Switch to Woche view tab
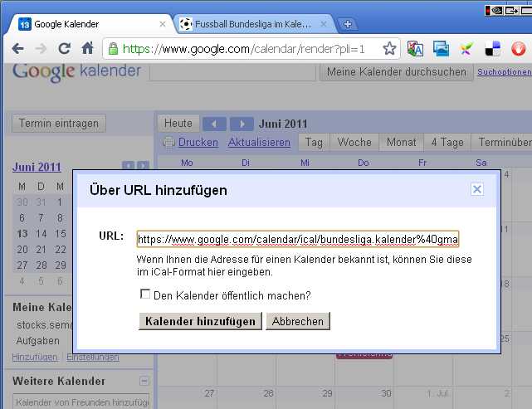 tap(354, 142)
